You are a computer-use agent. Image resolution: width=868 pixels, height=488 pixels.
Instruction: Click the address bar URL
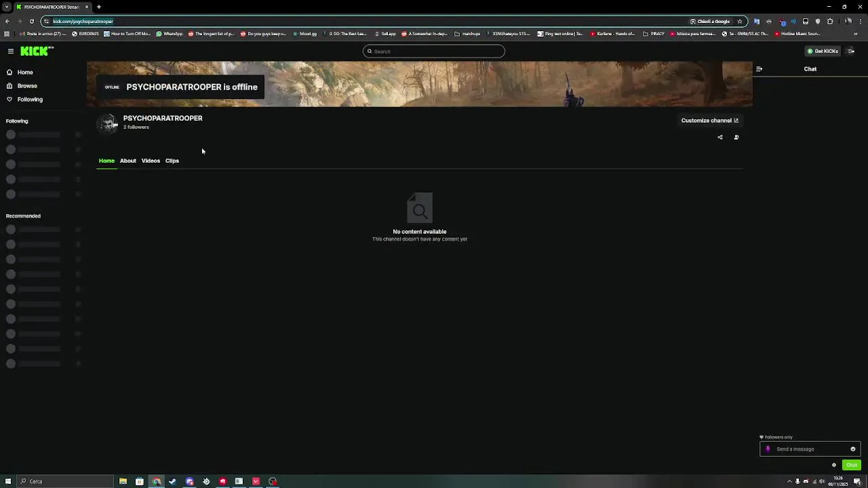(x=83, y=21)
